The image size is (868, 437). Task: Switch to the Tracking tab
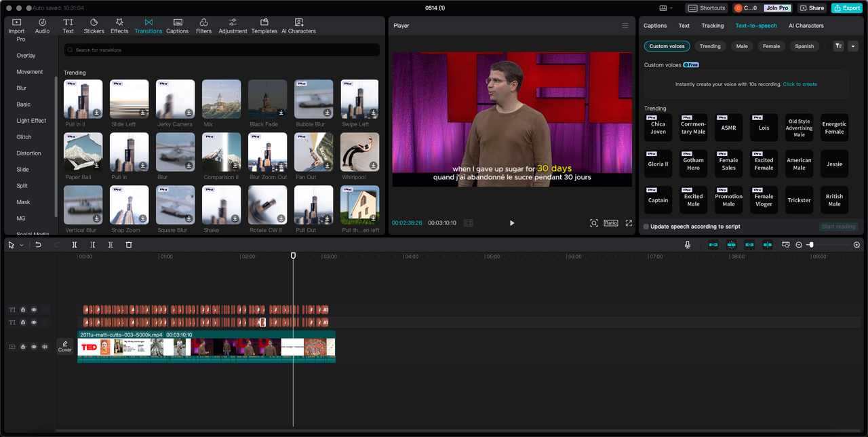(713, 26)
